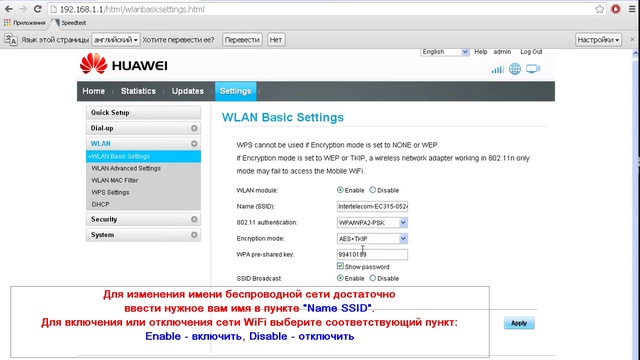The image size is (640, 360).
Task: Open the Updates tab
Action: (x=187, y=91)
